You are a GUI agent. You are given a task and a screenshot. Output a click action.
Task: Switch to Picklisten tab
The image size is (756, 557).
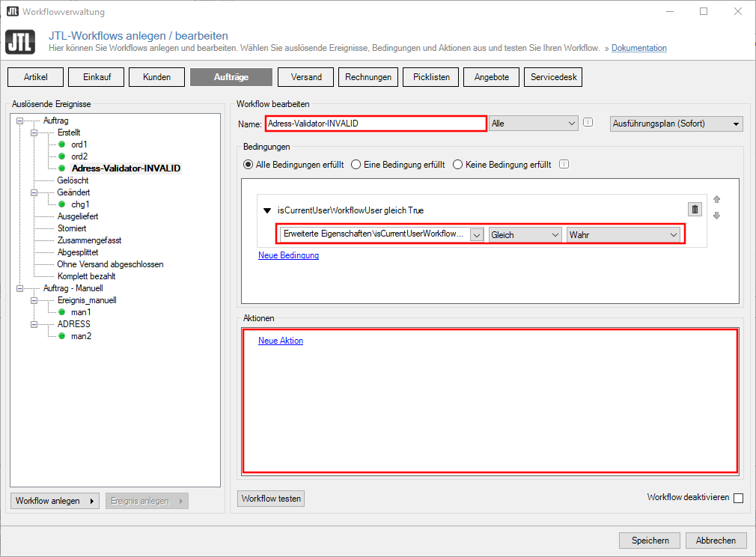(431, 77)
